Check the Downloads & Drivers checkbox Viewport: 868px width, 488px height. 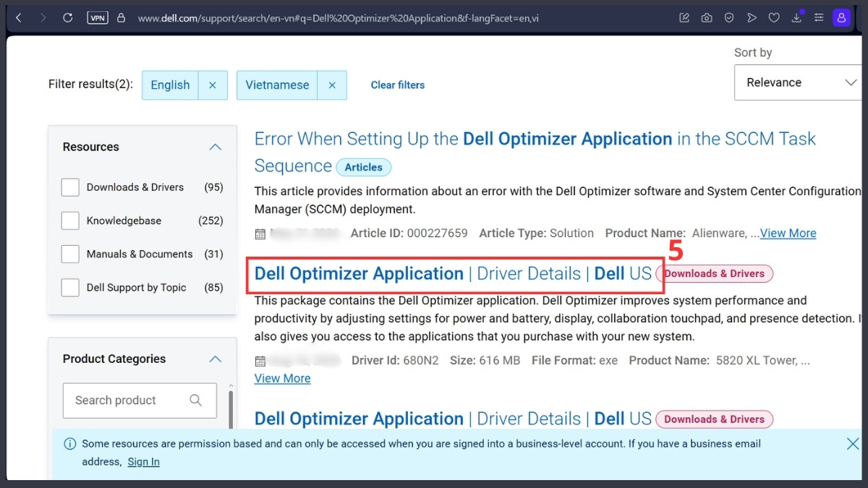[70, 187]
